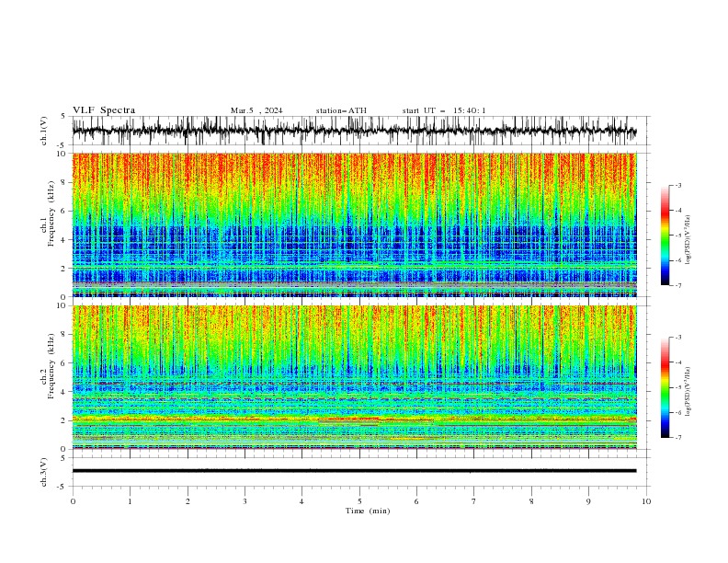728x563 pixels.
Task: Click the "5" tick on the time axis
Action: 359,501
